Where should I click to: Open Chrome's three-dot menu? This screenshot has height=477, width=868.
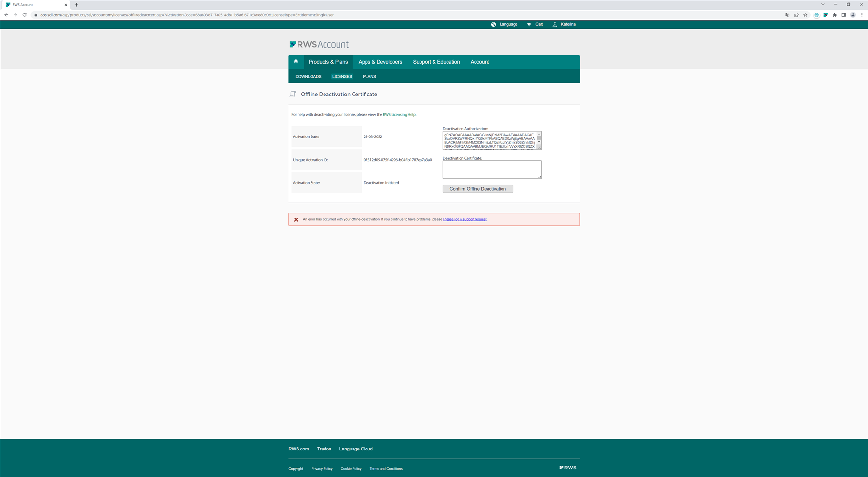point(862,15)
